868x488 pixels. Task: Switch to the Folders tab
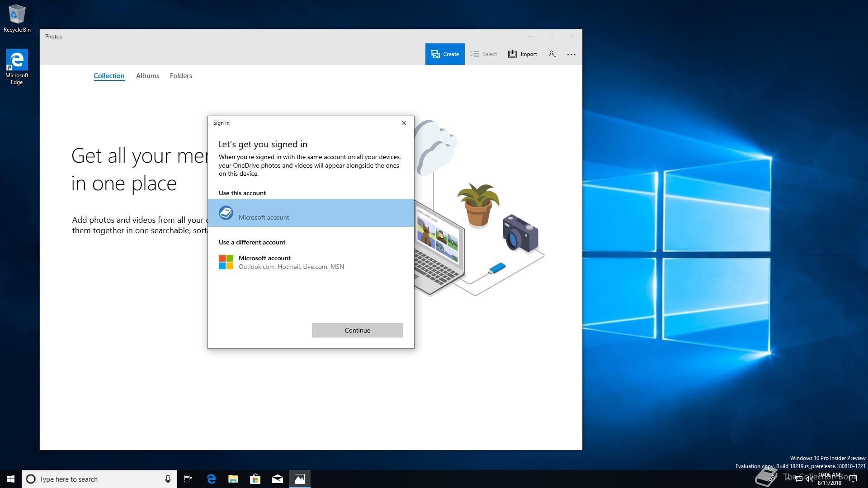click(181, 76)
